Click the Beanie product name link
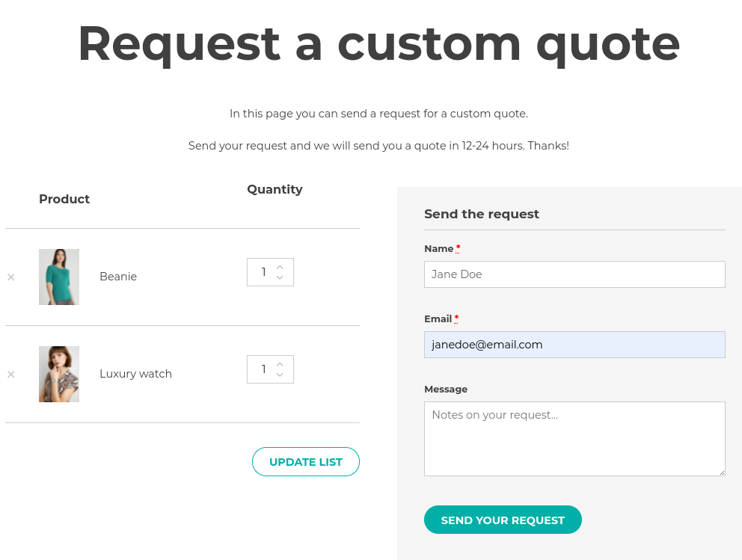The width and height of the screenshot is (742, 560). point(118,277)
